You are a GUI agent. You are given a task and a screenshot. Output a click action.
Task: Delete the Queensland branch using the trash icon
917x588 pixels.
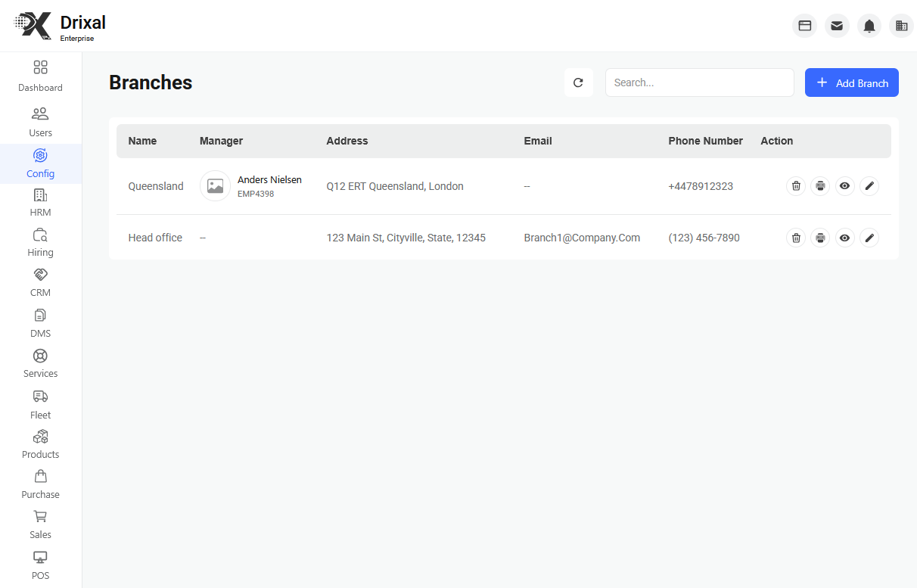coord(795,185)
